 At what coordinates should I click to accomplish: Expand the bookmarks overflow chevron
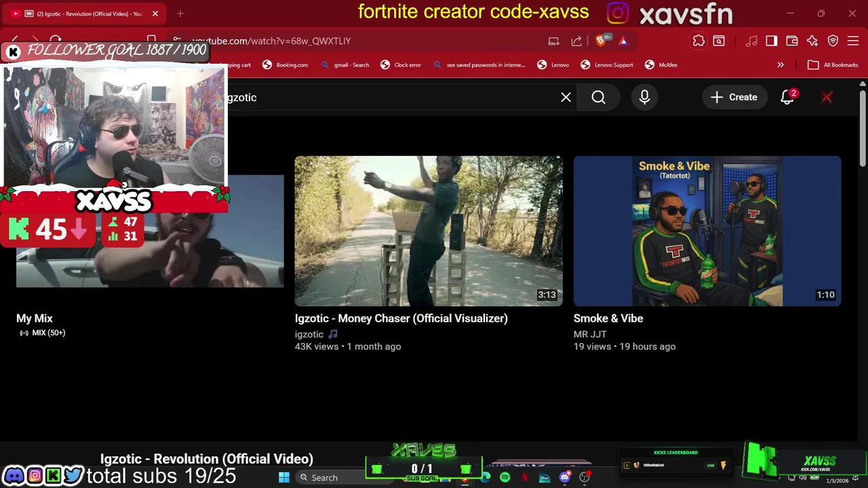coord(781,65)
